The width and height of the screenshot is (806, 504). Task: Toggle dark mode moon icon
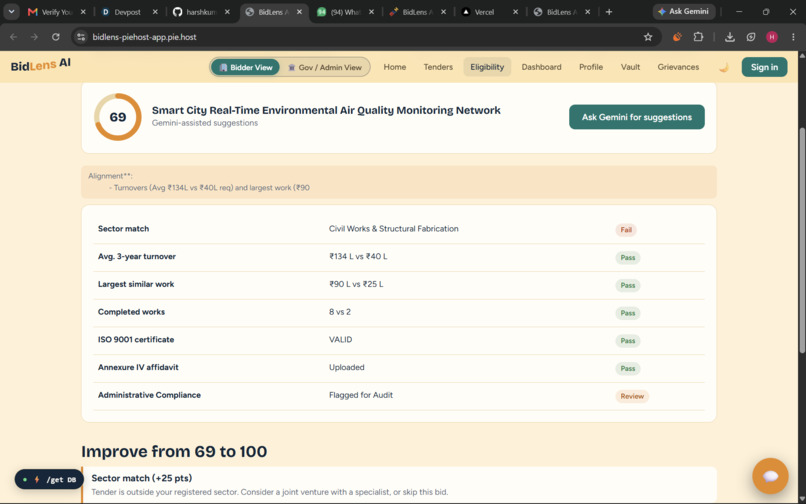point(724,67)
